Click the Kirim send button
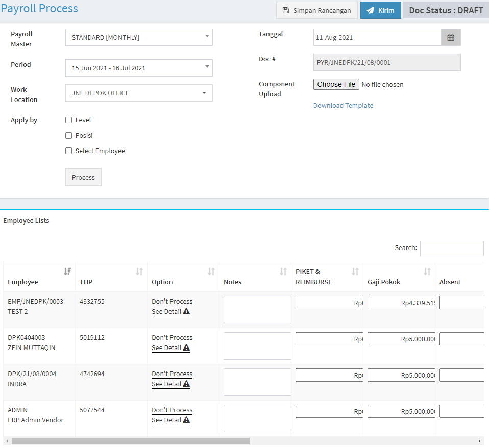The width and height of the screenshot is (489, 448). pyautogui.click(x=380, y=10)
